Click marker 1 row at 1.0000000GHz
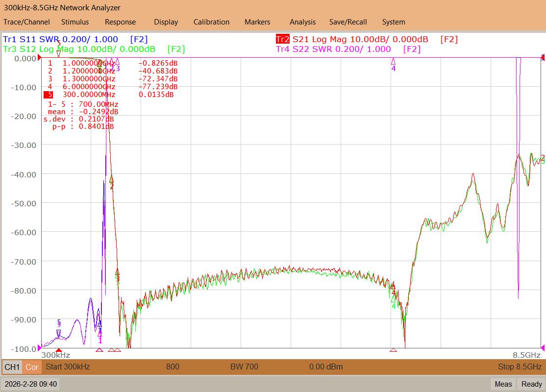 tap(112, 63)
